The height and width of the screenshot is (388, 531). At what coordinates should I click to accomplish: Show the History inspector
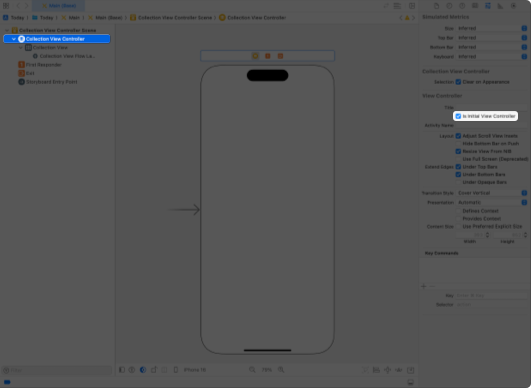(x=449, y=6)
